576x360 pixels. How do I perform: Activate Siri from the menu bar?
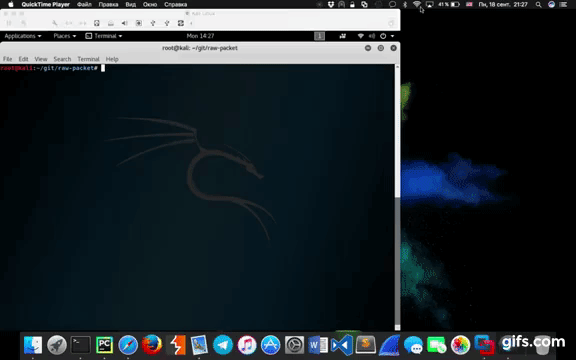(551, 4)
